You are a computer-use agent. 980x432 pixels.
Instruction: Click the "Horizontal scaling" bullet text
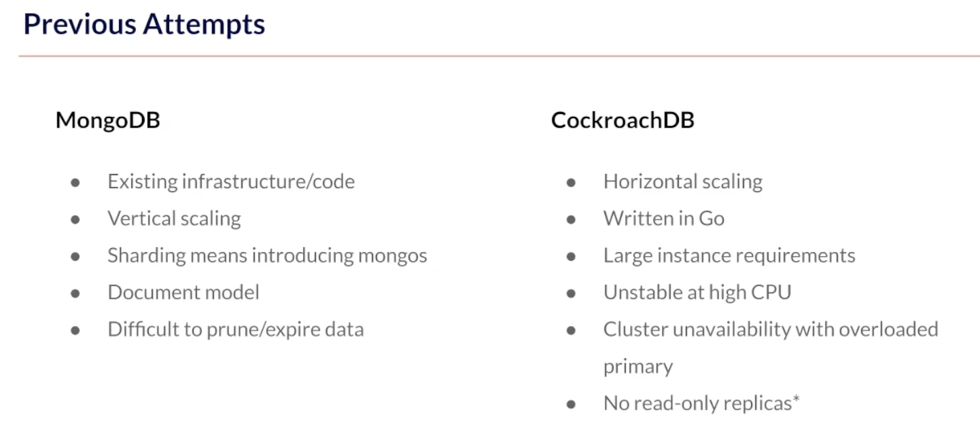point(682,181)
